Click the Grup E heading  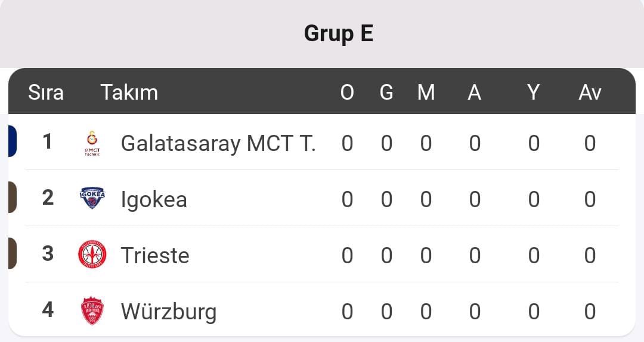click(339, 33)
